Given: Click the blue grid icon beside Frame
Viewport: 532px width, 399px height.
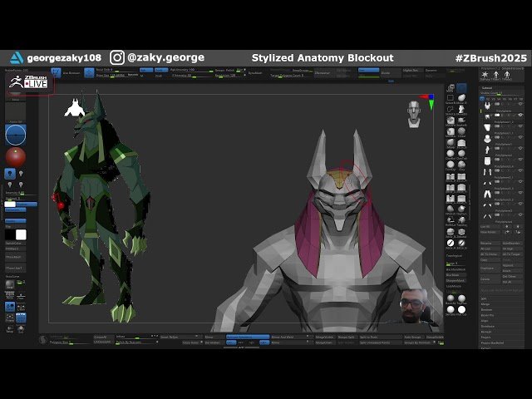Looking at the screenshot, I should (21, 318).
